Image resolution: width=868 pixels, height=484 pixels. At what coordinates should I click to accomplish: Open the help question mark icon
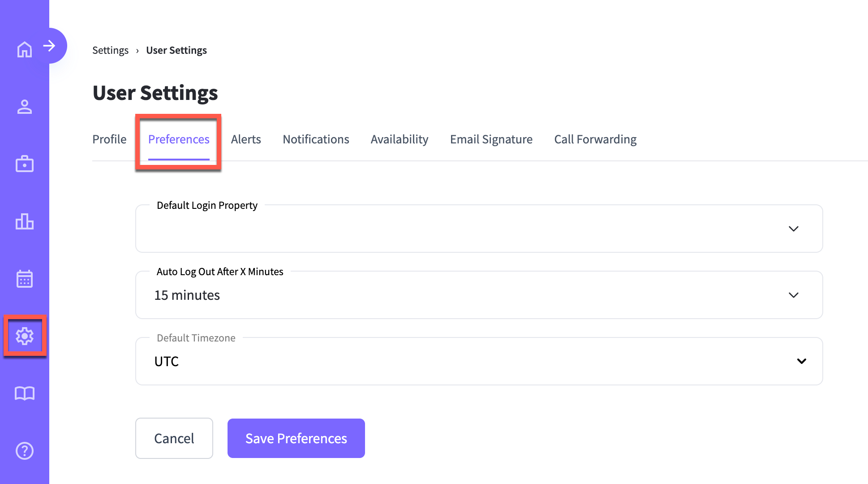coord(25,451)
